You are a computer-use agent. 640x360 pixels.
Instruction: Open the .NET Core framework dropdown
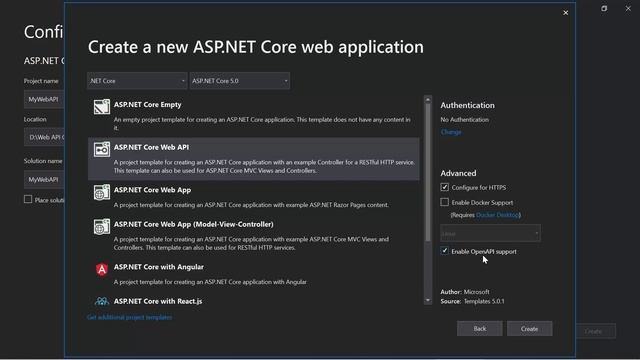click(137, 81)
